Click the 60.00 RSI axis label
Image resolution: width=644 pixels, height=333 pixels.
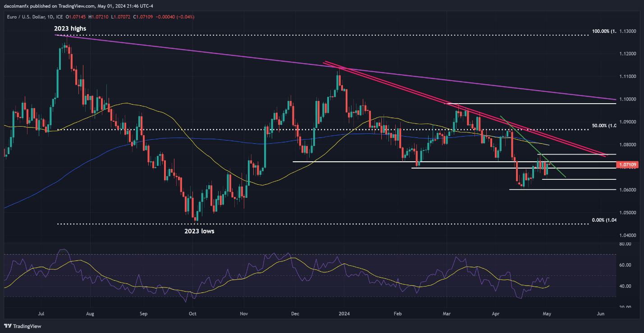click(625, 265)
